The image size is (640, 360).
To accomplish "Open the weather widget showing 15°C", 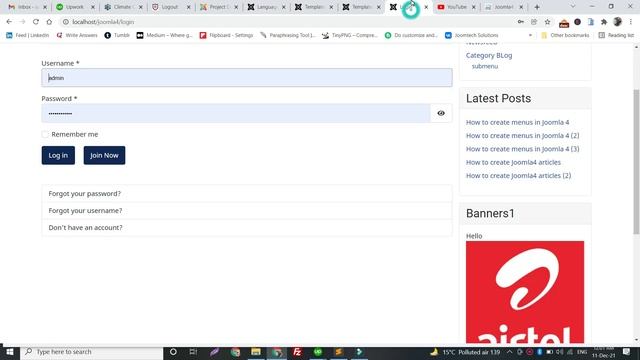I will click(465, 352).
